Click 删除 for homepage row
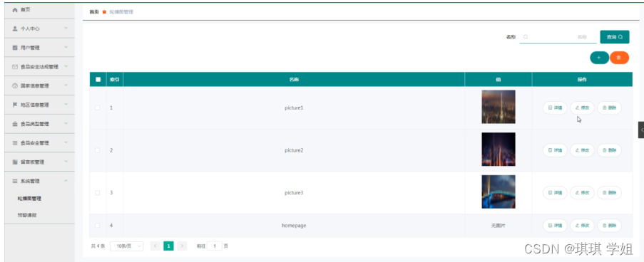 click(x=609, y=226)
